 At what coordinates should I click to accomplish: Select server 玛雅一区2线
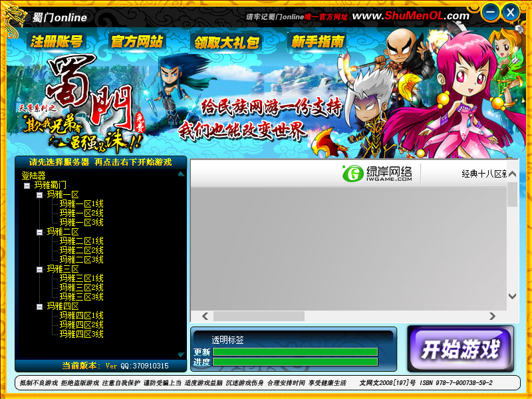point(81,213)
